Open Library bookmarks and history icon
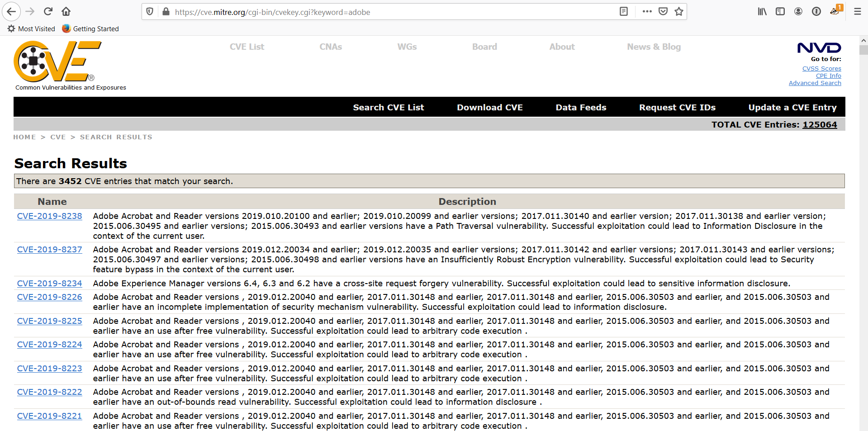This screenshot has width=868, height=431. click(x=762, y=12)
